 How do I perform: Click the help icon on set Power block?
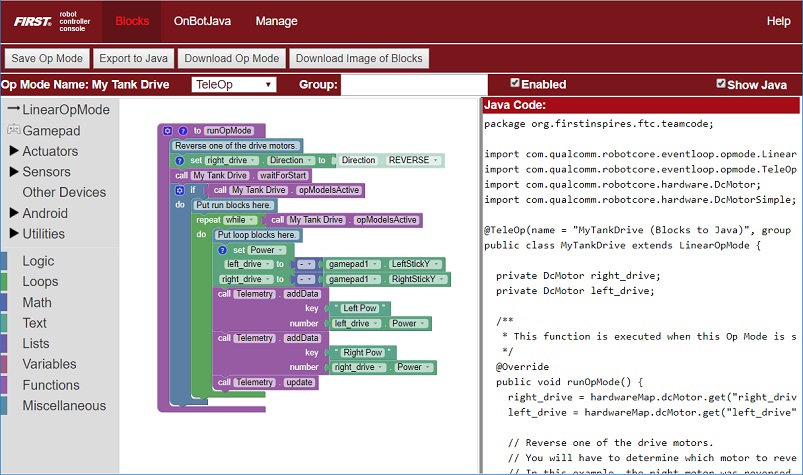pos(223,250)
